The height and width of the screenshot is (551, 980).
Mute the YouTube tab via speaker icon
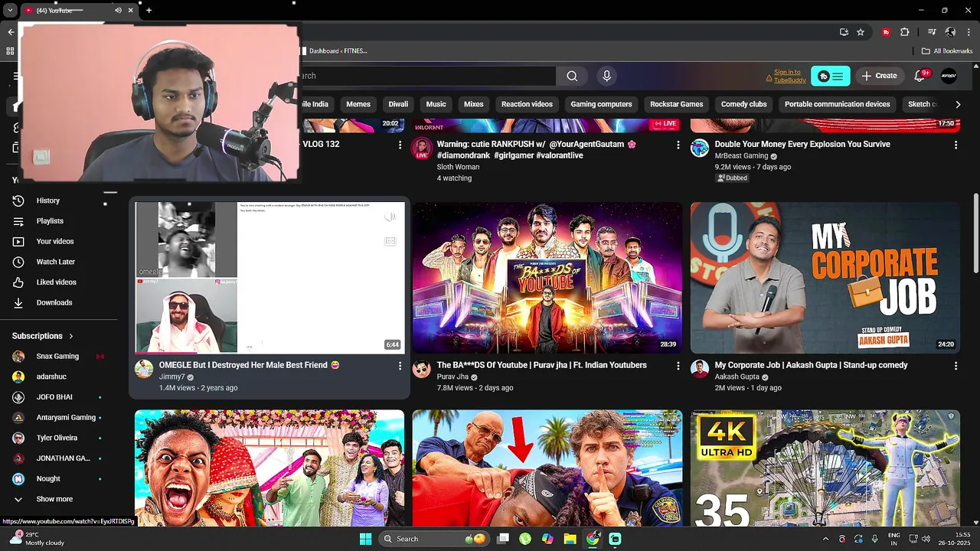point(118,11)
